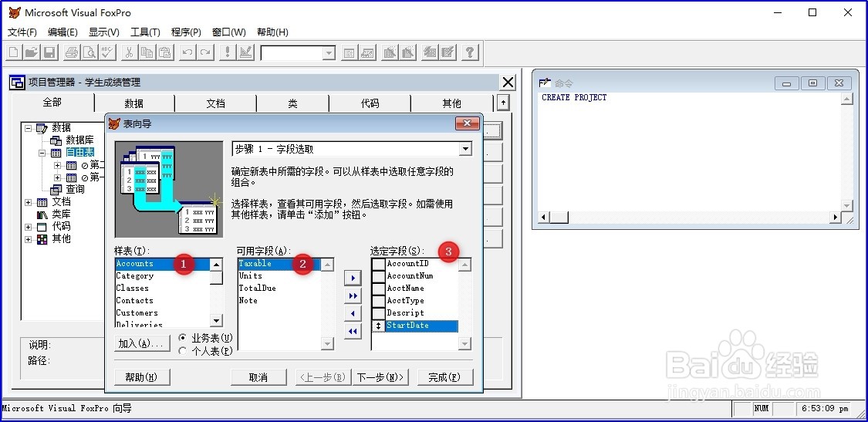Open the standard toolbar database combo box
The width and height of the screenshot is (868, 422).
click(329, 52)
